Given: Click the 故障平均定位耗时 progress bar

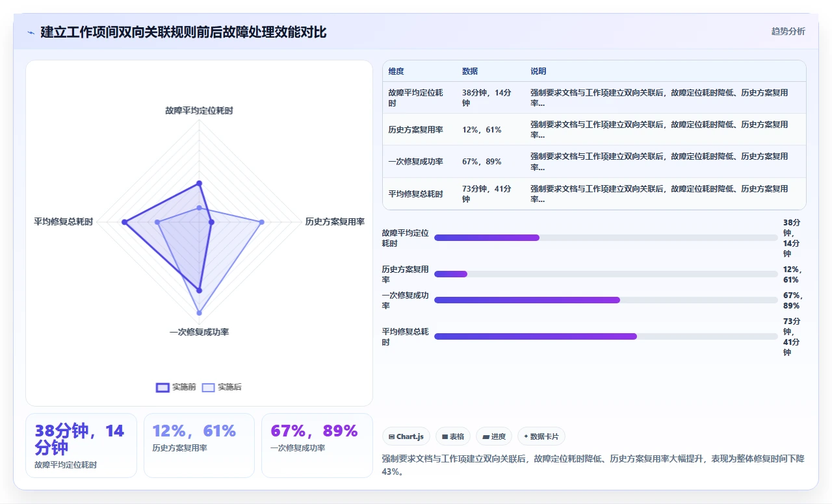Looking at the screenshot, I should click(606, 238).
